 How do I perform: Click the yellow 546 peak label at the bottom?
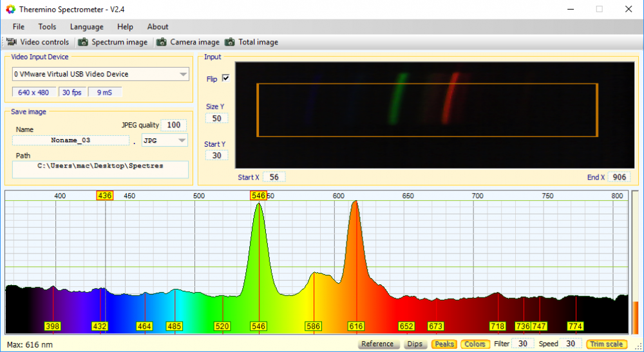[x=258, y=326]
